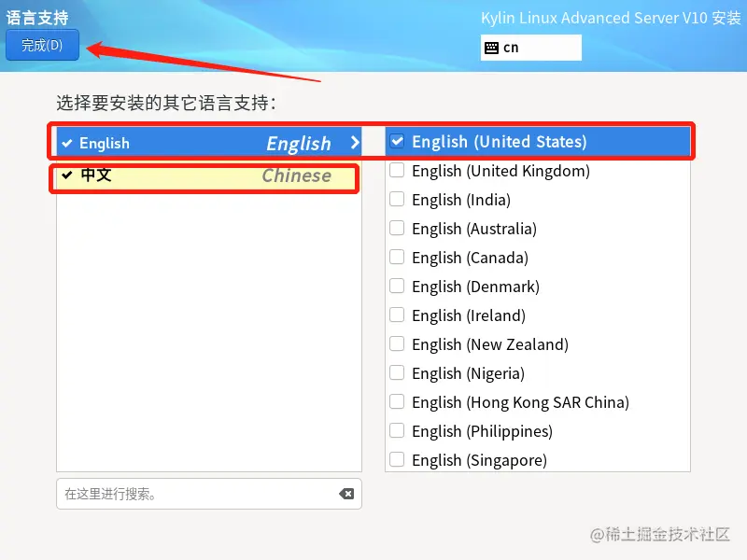Check English (Philippines) support
Screen dimensions: 747x560
[397, 431]
